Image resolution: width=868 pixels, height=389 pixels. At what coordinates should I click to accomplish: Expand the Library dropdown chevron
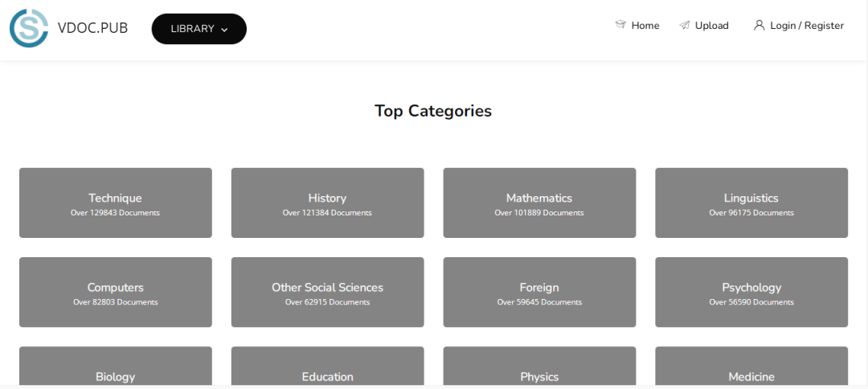224,30
